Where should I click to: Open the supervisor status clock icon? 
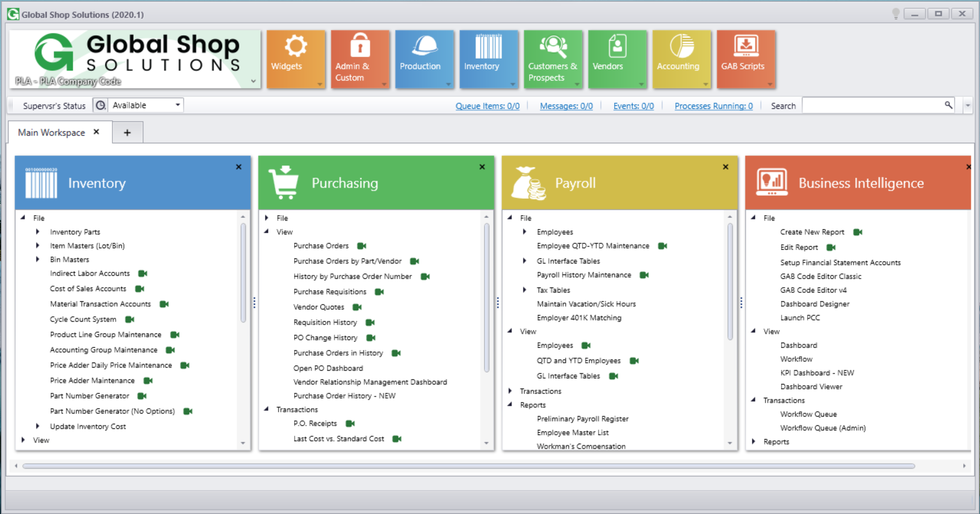point(100,105)
